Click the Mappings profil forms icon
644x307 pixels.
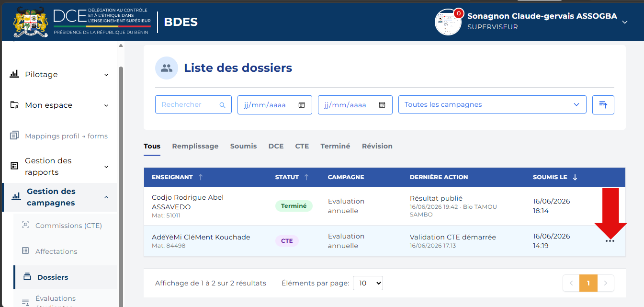pos(14,136)
